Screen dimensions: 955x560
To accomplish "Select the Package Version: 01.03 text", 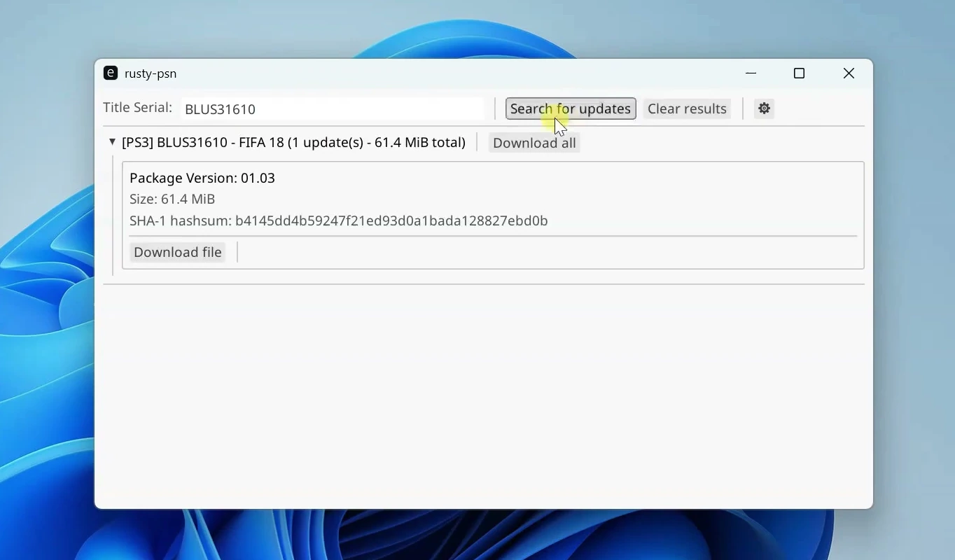I will (202, 178).
